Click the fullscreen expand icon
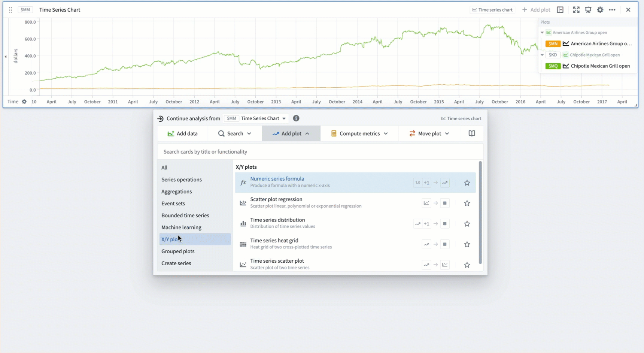644x353 pixels. coord(576,10)
